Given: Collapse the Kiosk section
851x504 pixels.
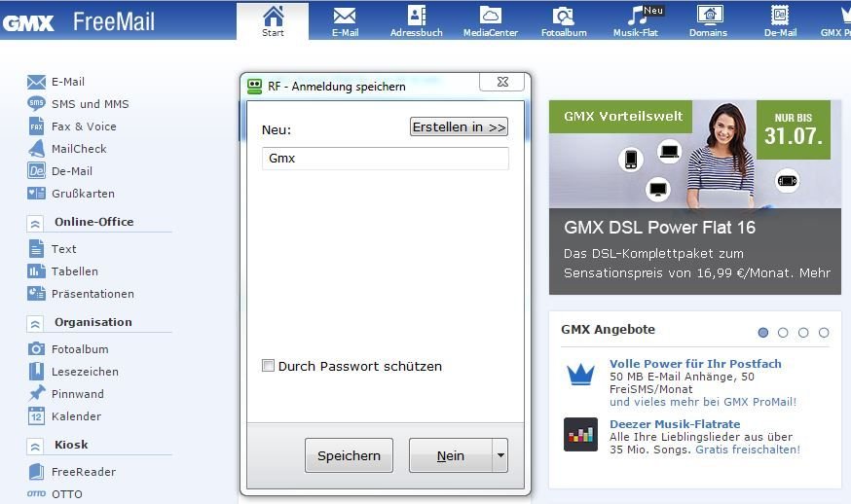Looking at the screenshot, I should (35, 447).
